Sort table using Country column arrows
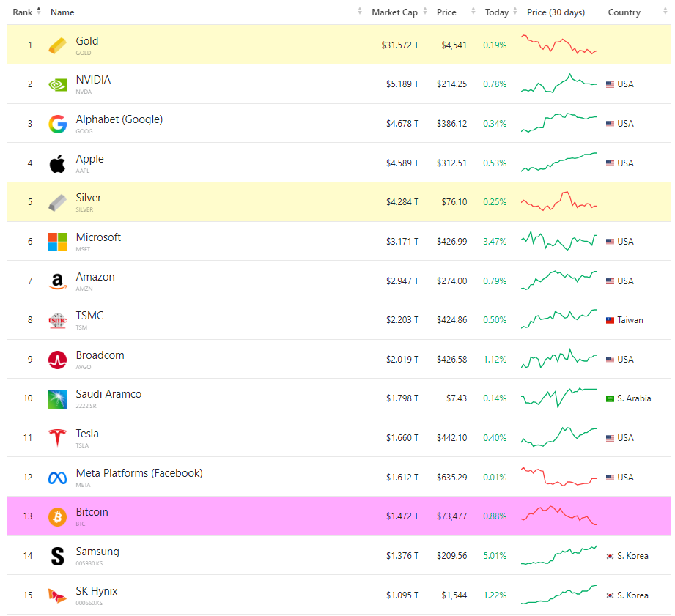675x616 pixels. click(x=665, y=12)
